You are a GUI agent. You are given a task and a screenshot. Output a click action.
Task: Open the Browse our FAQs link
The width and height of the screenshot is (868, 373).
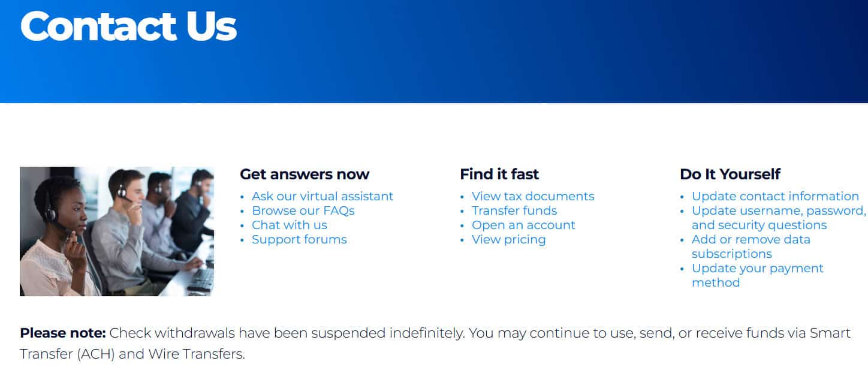(303, 210)
